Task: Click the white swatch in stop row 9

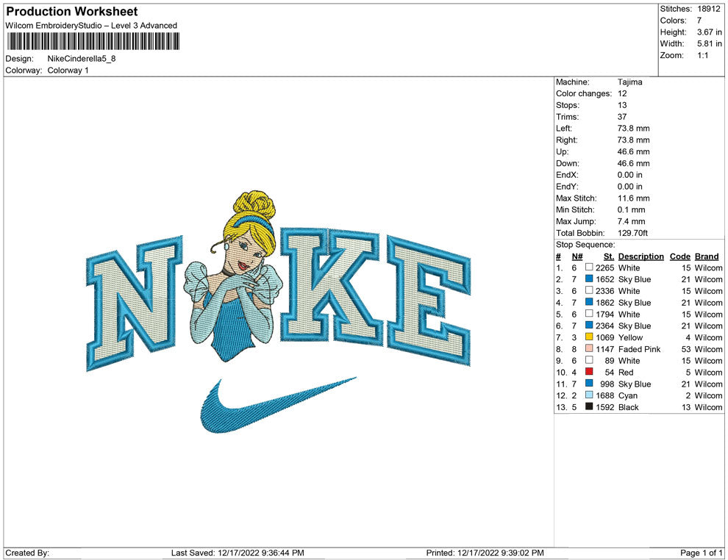Action: (x=589, y=360)
